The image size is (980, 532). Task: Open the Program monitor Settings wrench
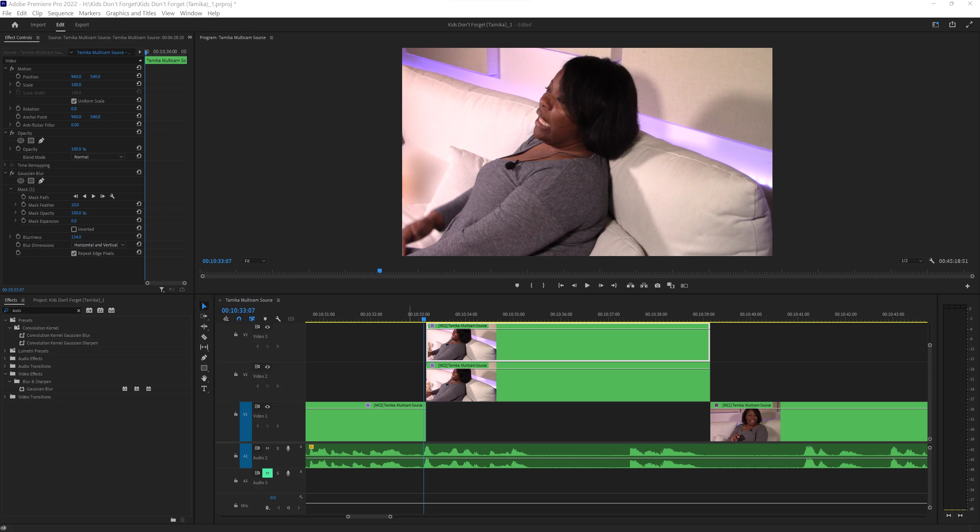pos(932,261)
